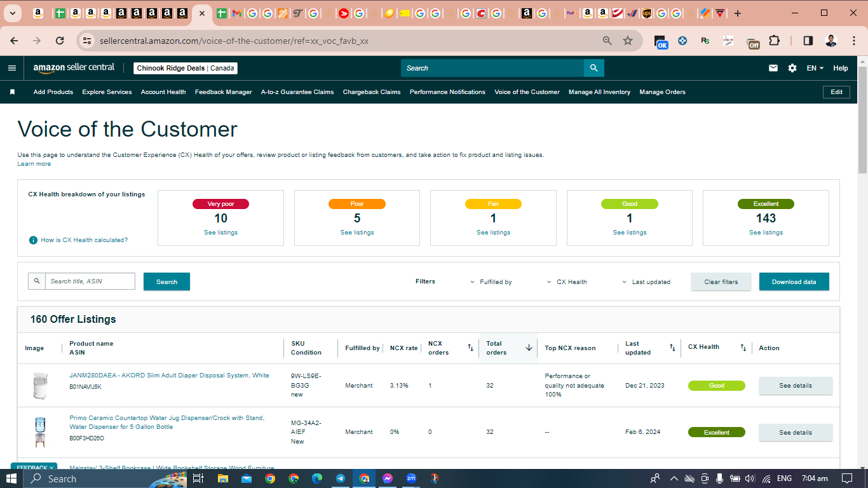Open the Last updated filter dropdown
The height and width of the screenshot is (488, 868).
(646, 281)
